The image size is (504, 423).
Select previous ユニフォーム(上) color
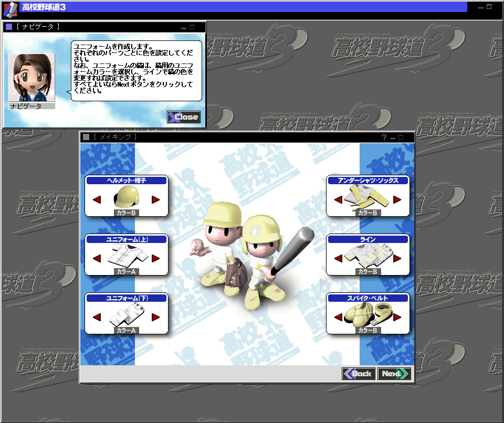coord(97,258)
